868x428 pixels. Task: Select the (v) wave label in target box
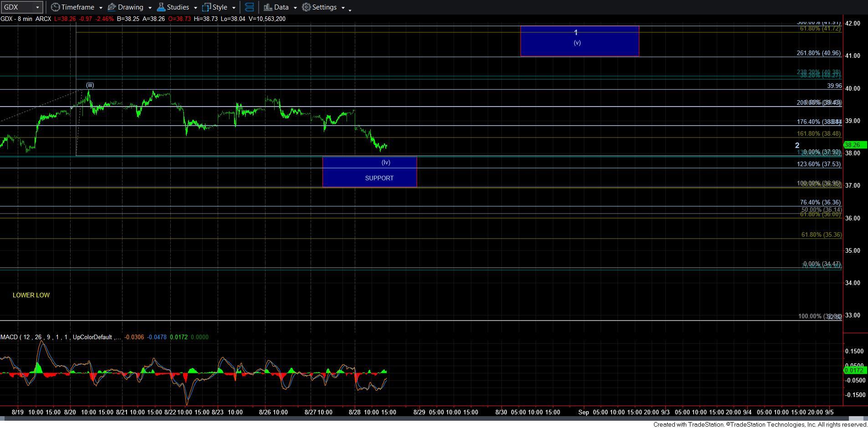click(577, 42)
